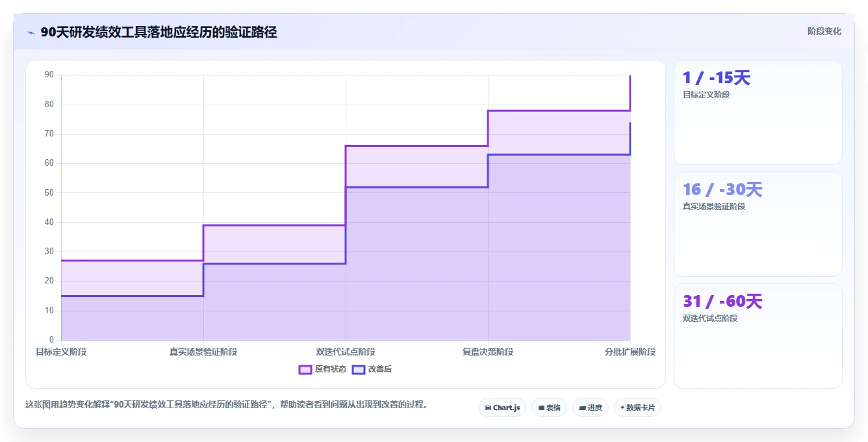Image resolution: width=868 pixels, height=442 pixels.
Task: Click the icon in the 进度 tag
Action: click(x=582, y=408)
